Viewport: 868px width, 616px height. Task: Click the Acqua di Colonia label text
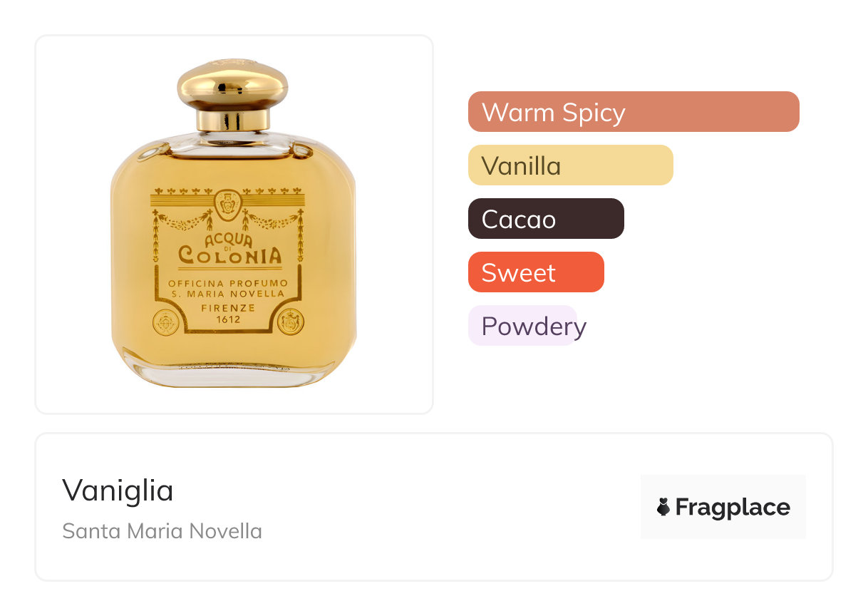point(229,250)
